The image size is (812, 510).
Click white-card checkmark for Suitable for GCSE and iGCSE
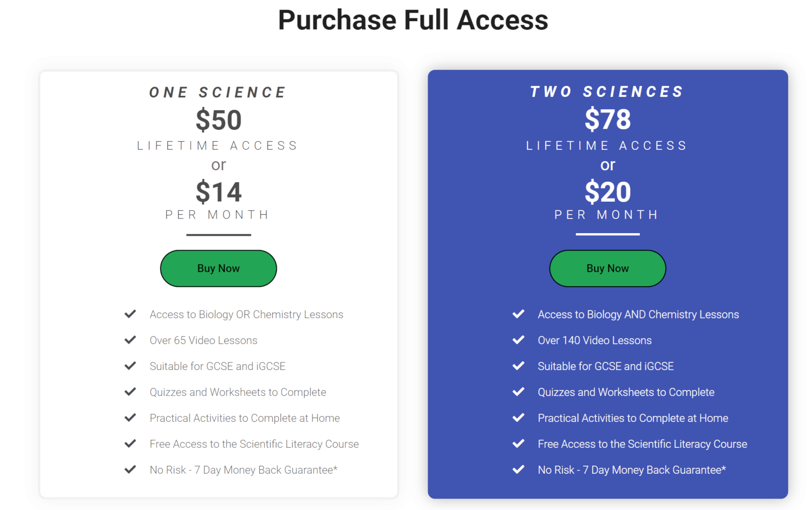click(130, 366)
